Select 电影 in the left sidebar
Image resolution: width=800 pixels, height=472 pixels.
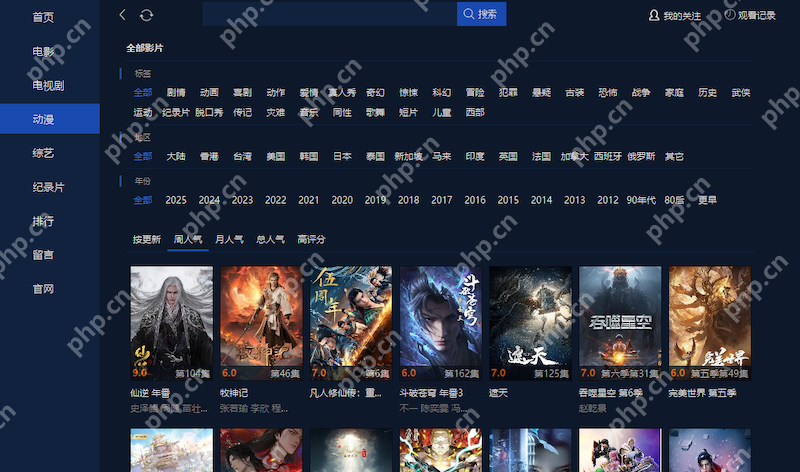[x=43, y=51]
